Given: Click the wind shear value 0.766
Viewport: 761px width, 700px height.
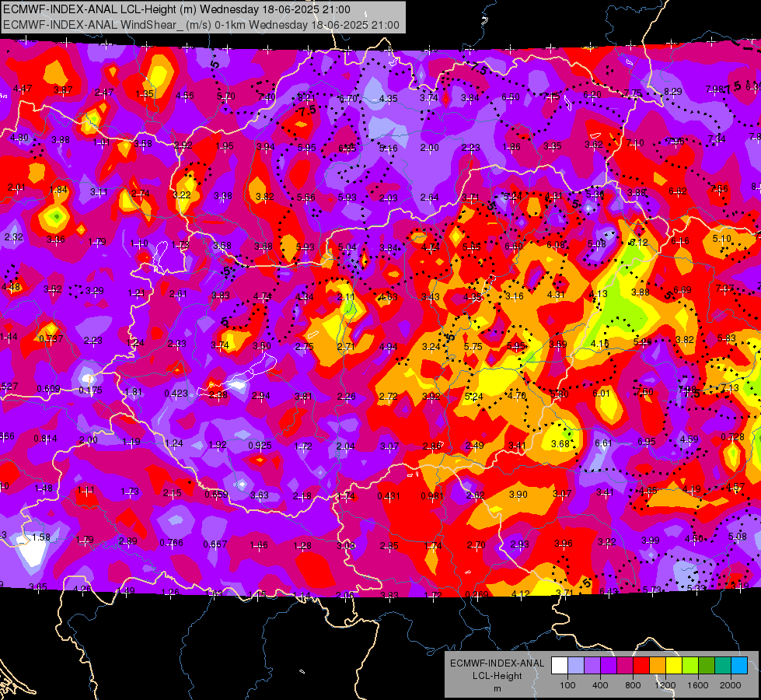Looking at the screenshot, I should click(171, 543).
